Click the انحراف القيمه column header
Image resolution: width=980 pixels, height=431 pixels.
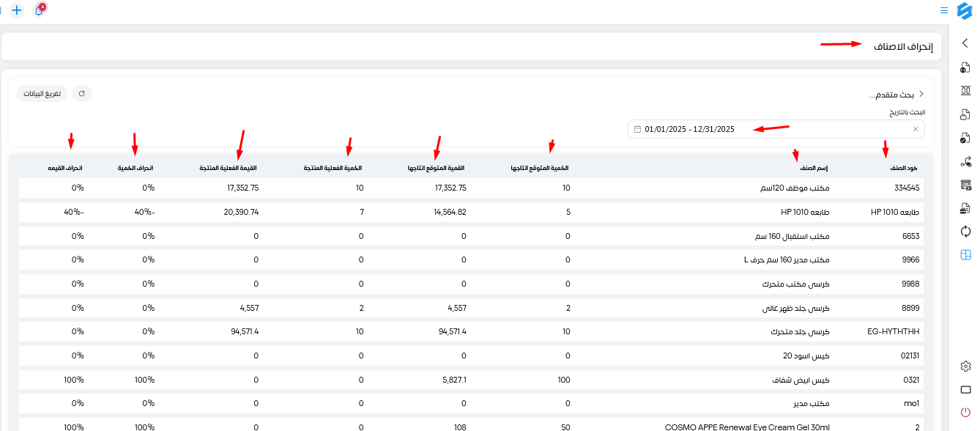click(66, 169)
